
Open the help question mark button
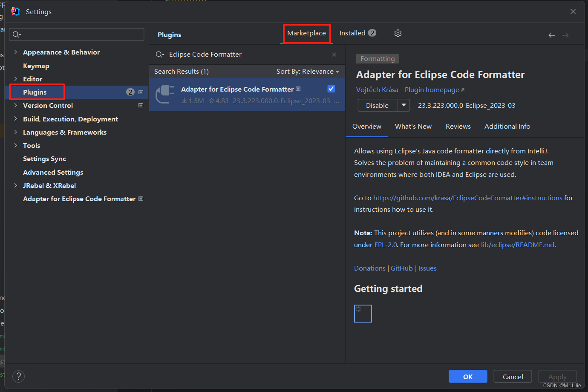(19, 376)
